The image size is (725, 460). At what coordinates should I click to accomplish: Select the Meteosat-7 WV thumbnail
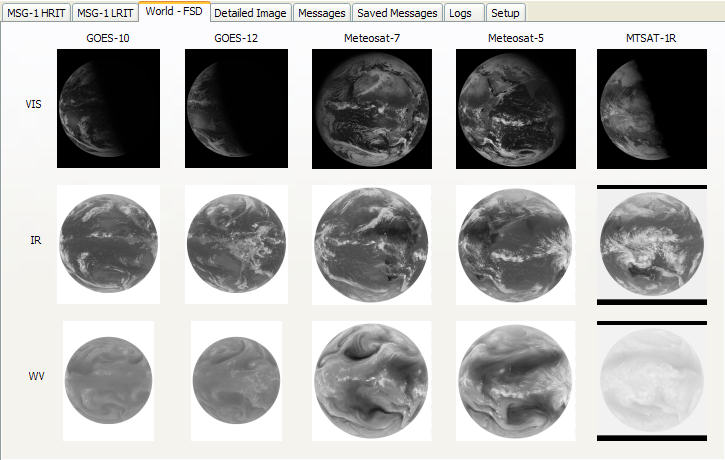371,381
